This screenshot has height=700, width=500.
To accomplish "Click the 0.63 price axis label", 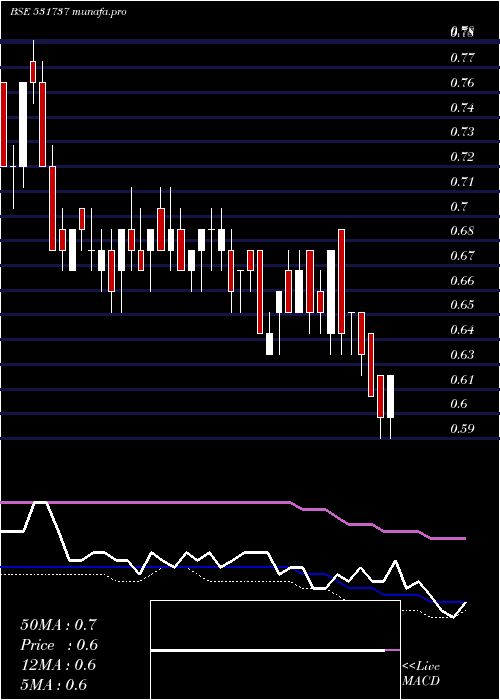I will point(462,355).
